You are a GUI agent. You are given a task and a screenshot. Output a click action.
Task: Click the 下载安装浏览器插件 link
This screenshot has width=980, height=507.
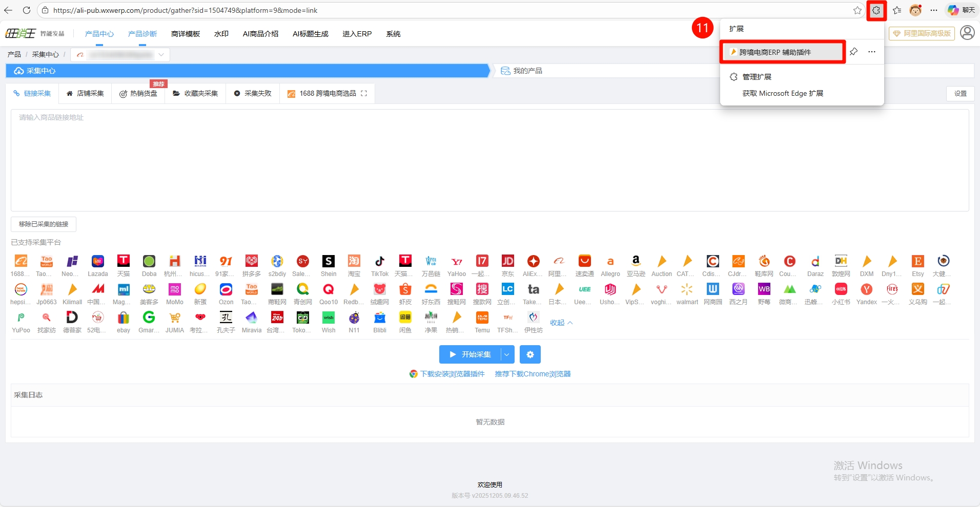452,374
